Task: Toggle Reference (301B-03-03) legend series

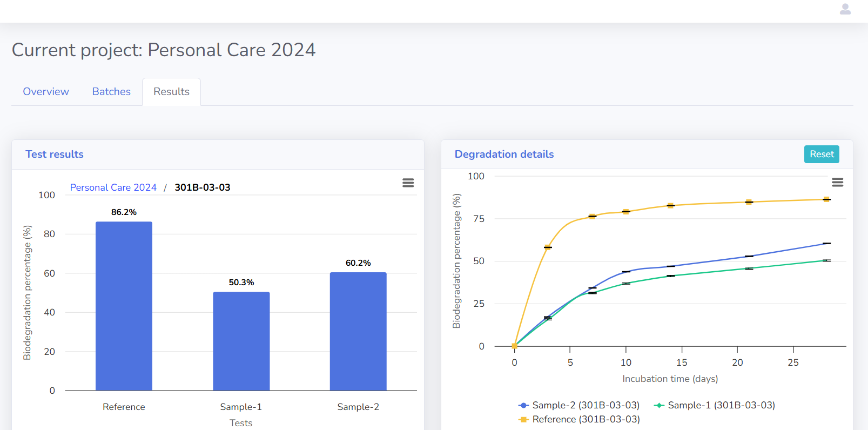Action: tap(579, 419)
